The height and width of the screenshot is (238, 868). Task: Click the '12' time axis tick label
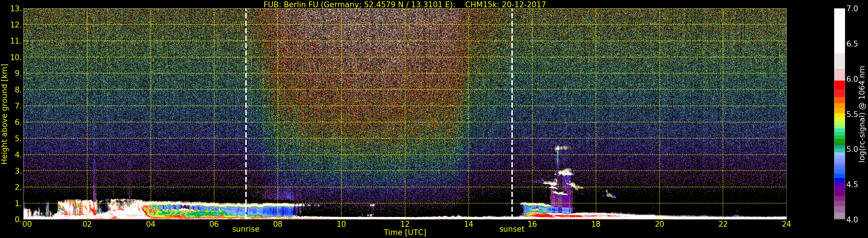(x=405, y=224)
